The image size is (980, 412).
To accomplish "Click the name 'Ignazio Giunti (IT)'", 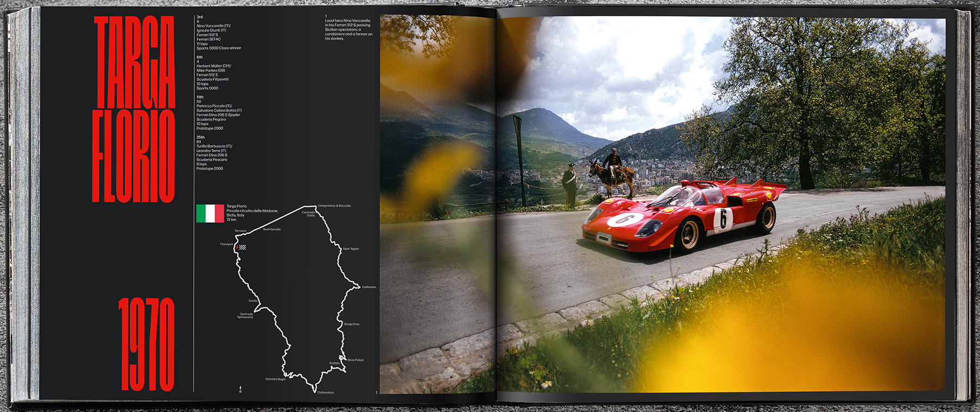I will tap(211, 30).
